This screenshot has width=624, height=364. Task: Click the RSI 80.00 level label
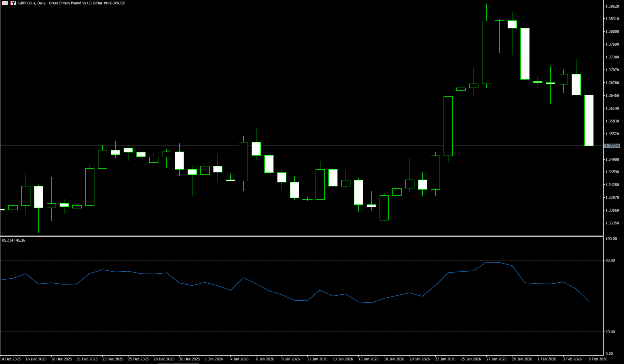610,260
